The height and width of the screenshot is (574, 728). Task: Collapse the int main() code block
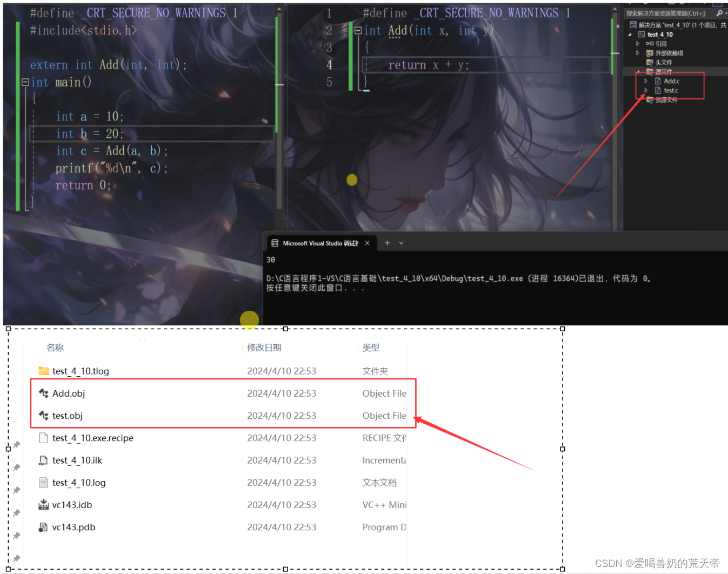click(25, 82)
